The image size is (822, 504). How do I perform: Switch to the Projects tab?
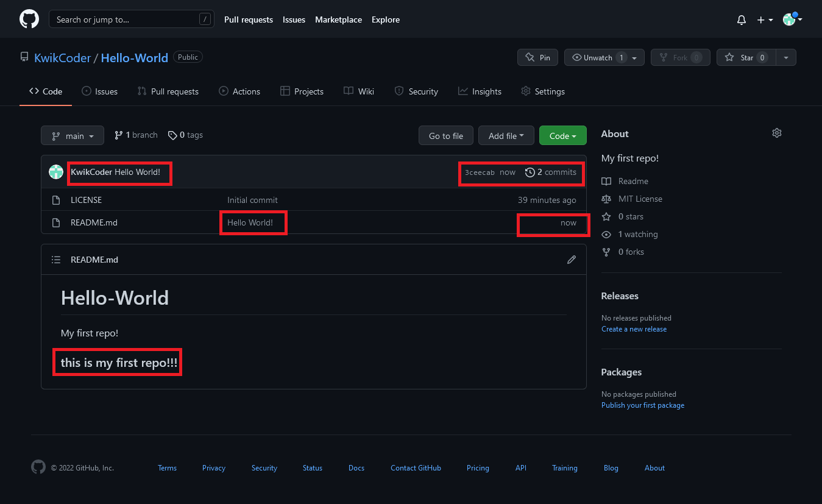302,91
